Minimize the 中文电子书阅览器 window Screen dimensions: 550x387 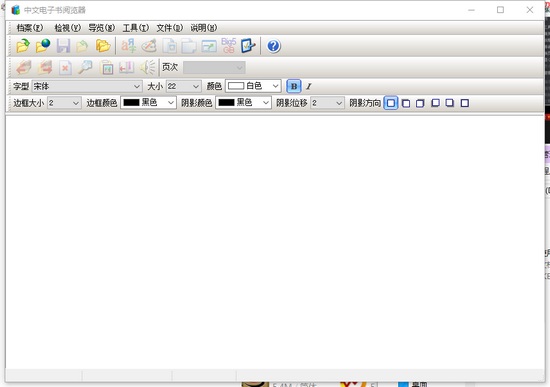(471, 10)
